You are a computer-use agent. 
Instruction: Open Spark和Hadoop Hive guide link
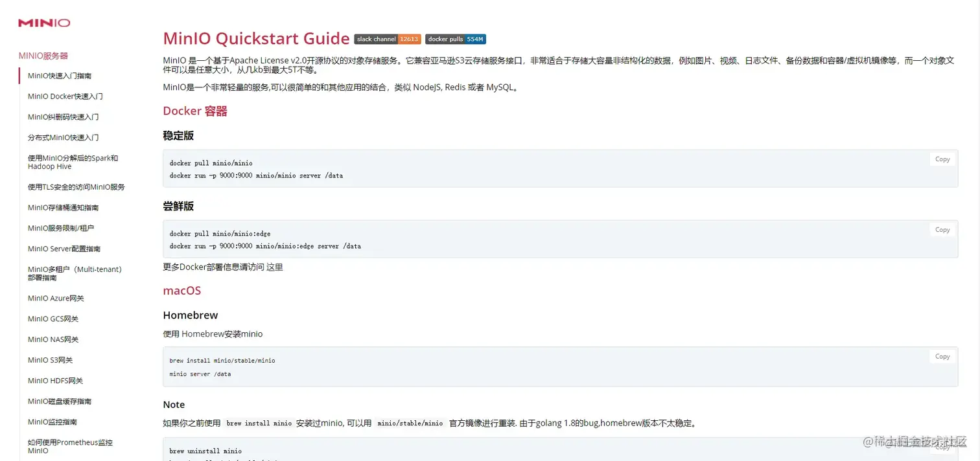(73, 162)
